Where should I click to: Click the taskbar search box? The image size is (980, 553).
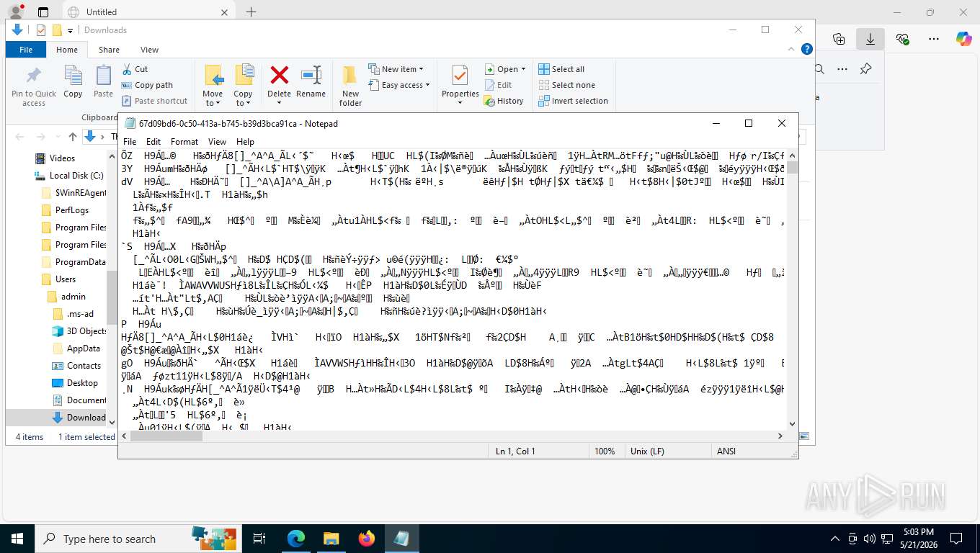[x=138, y=539]
